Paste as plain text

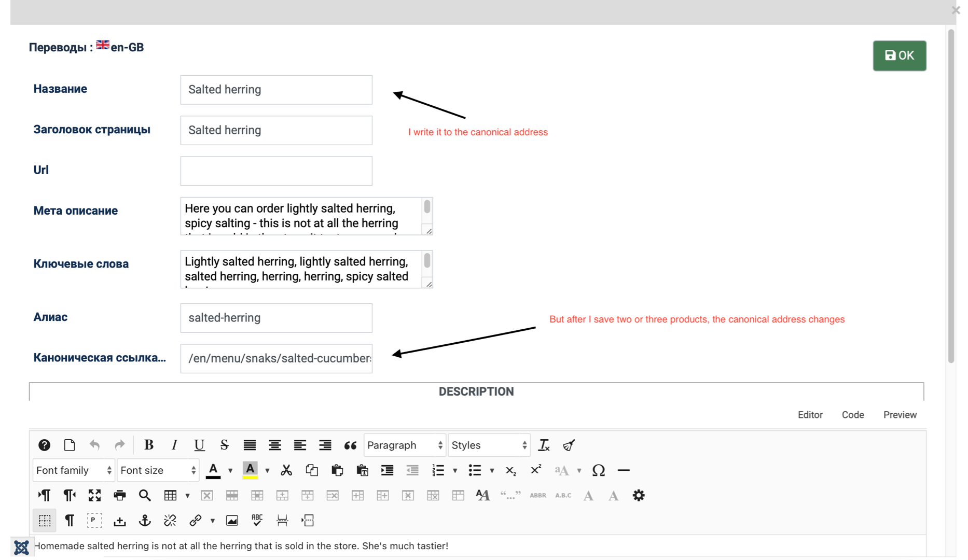(x=362, y=470)
